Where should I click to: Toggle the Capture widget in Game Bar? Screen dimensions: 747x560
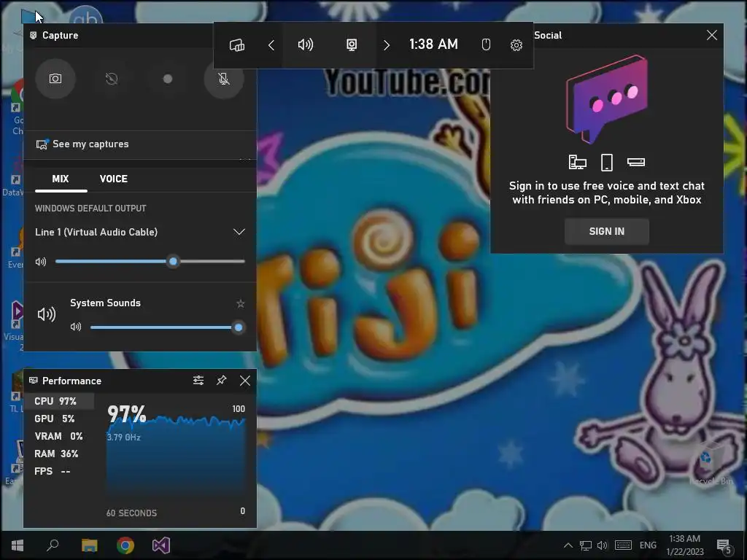[x=352, y=45]
